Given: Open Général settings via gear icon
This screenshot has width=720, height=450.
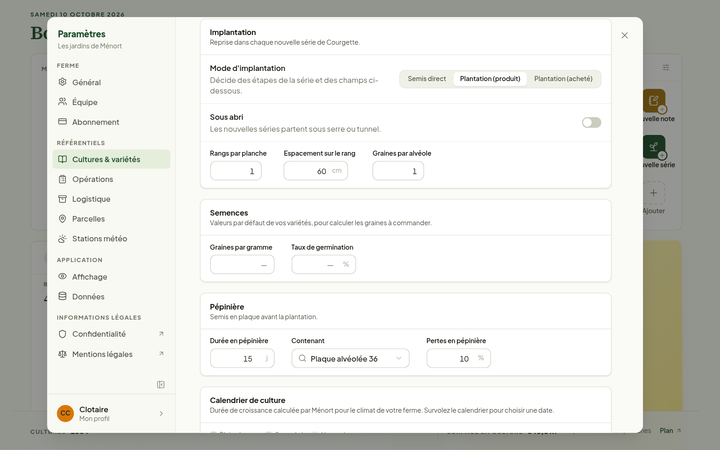Looking at the screenshot, I should pyautogui.click(x=62, y=82).
